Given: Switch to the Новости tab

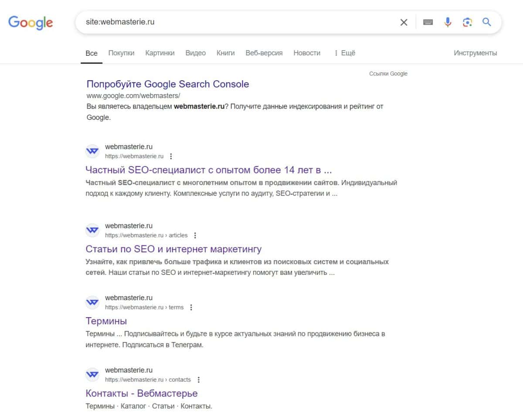Looking at the screenshot, I should pyautogui.click(x=306, y=53).
